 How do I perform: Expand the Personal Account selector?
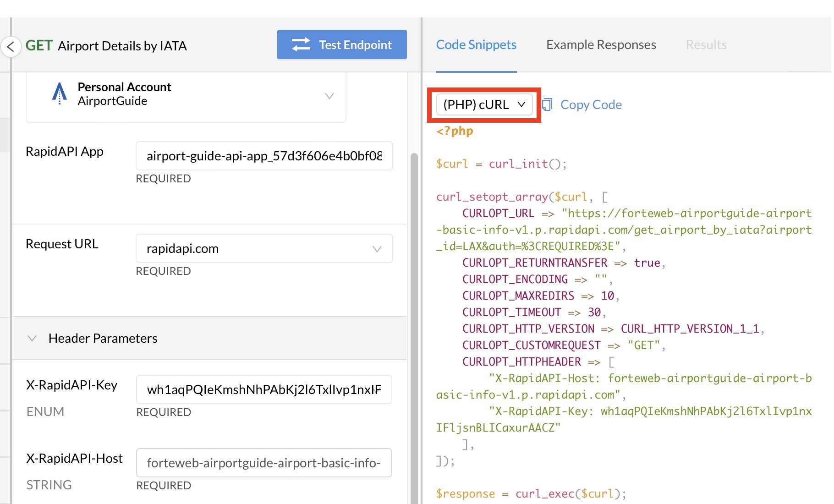point(329,96)
